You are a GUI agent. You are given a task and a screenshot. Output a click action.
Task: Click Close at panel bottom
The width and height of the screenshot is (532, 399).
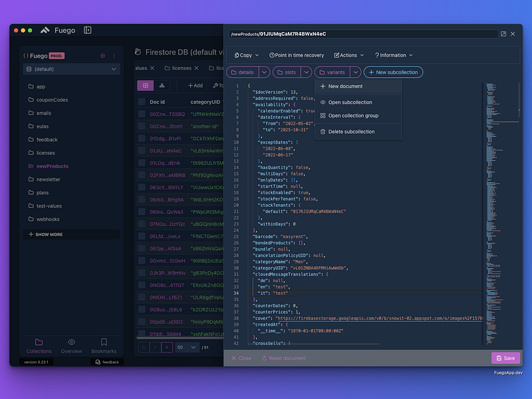coord(241,358)
